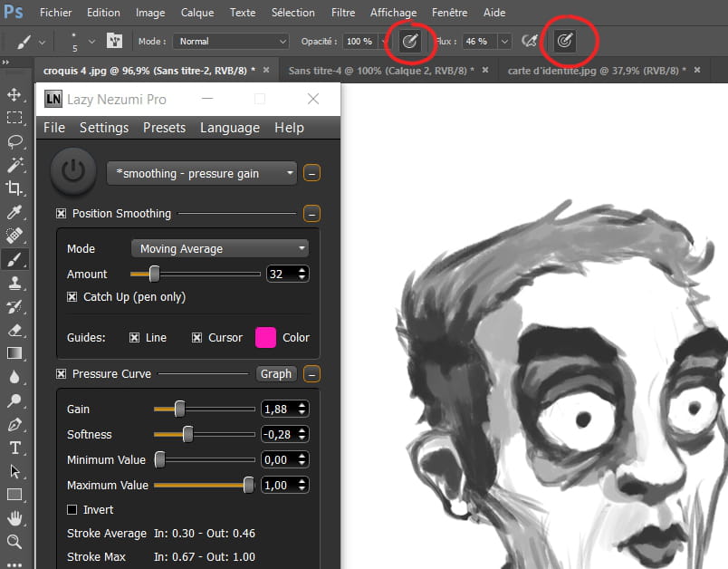This screenshot has width=728, height=569.
Task: Open the brush preset picker arrow
Action: coord(91,42)
